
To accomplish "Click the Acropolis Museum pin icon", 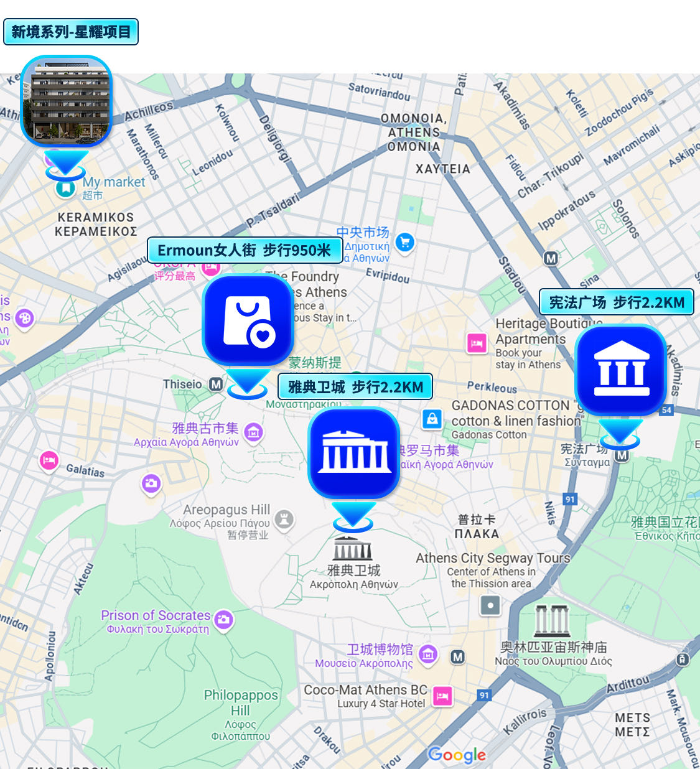I will tap(427, 654).
